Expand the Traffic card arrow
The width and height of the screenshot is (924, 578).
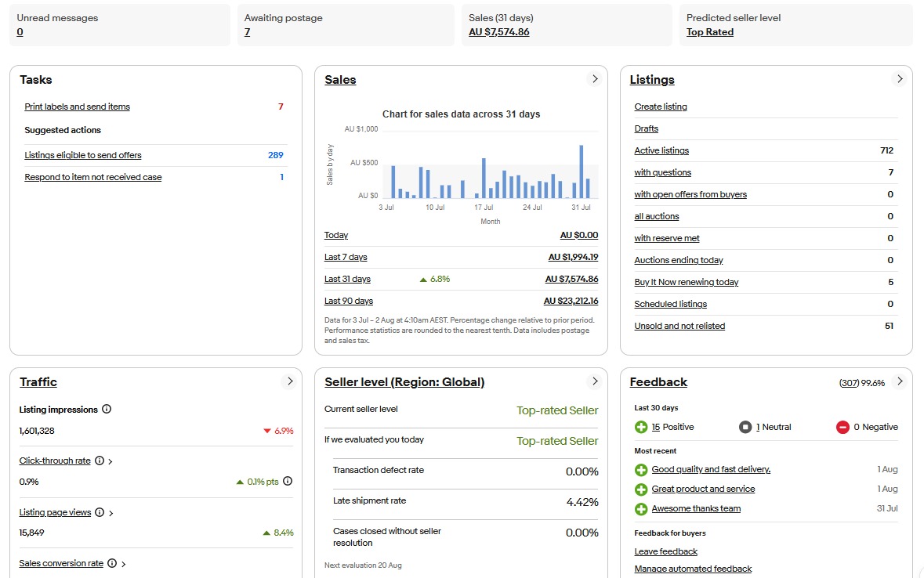point(290,381)
